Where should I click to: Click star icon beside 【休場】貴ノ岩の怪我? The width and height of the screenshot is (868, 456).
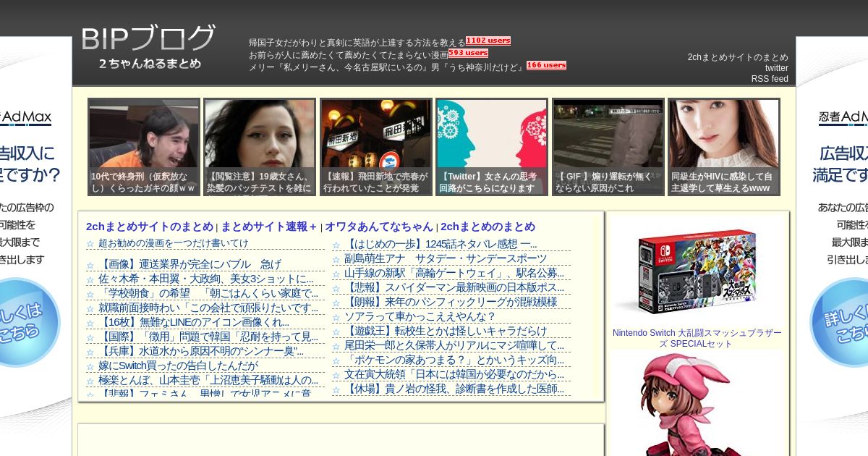click(336, 389)
